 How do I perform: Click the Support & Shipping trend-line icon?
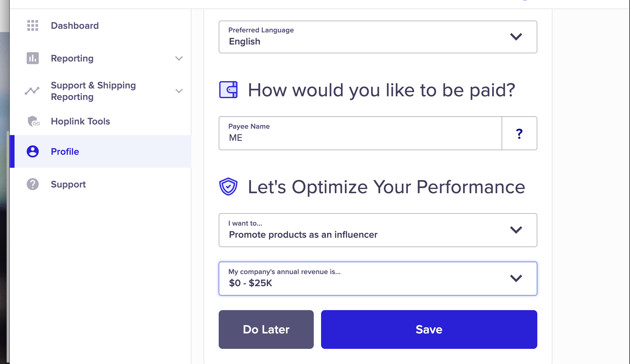click(x=32, y=91)
